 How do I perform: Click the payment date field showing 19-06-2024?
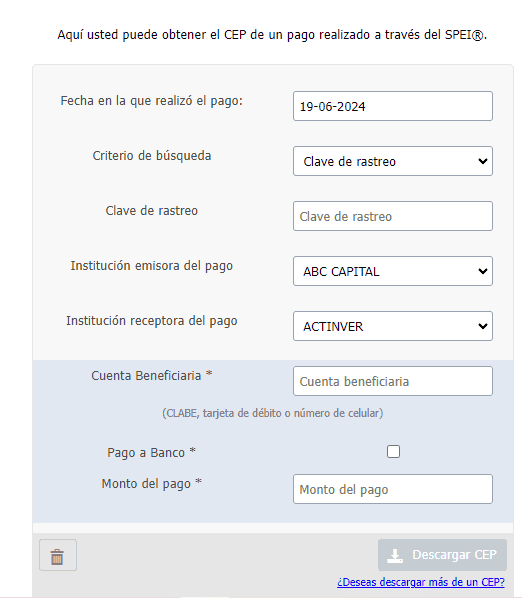pos(393,106)
